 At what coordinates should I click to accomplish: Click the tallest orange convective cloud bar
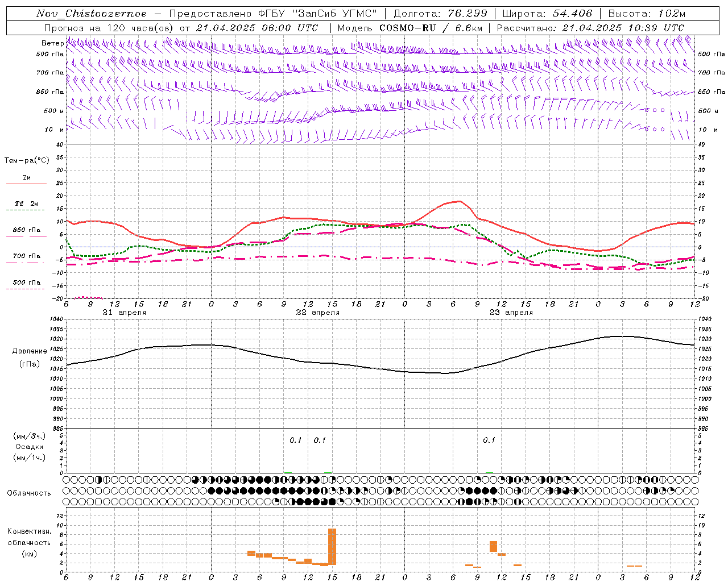tap(332, 547)
